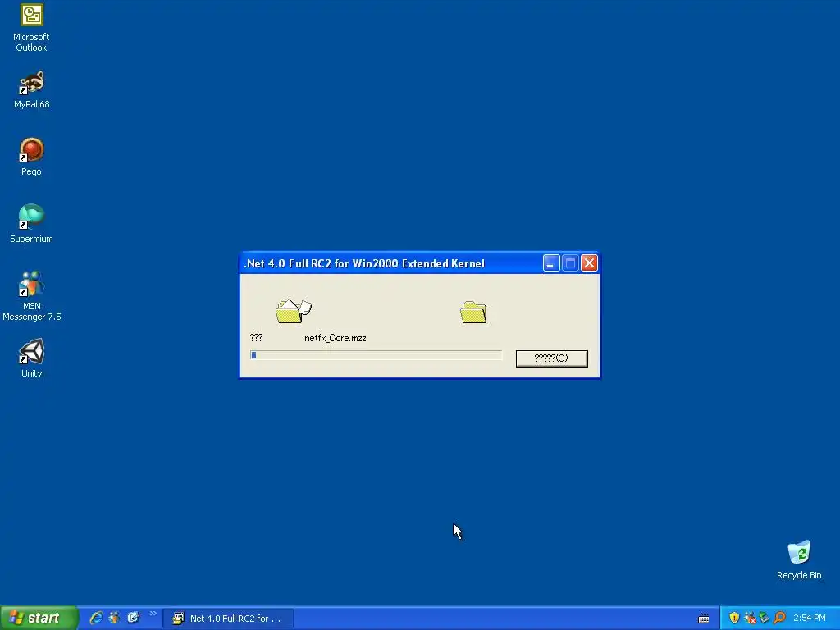Launch Outlook Express from Quick Launch

pyautogui.click(x=133, y=618)
